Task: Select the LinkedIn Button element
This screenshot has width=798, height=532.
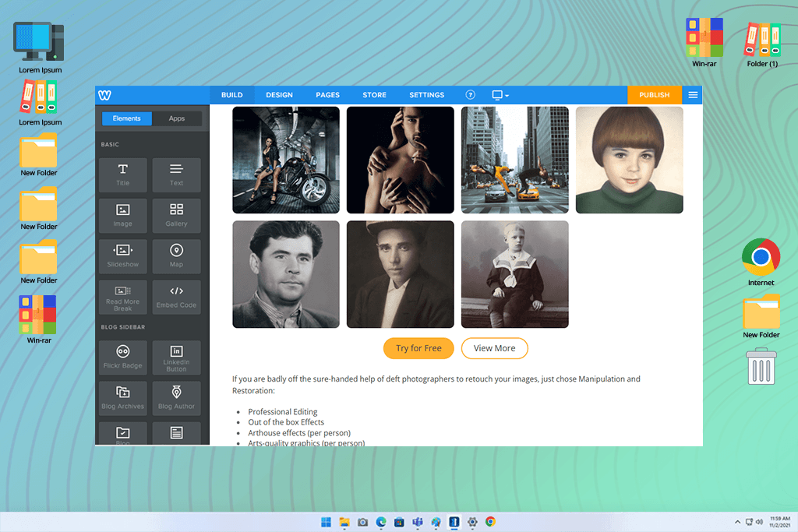Action: point(176,358)
